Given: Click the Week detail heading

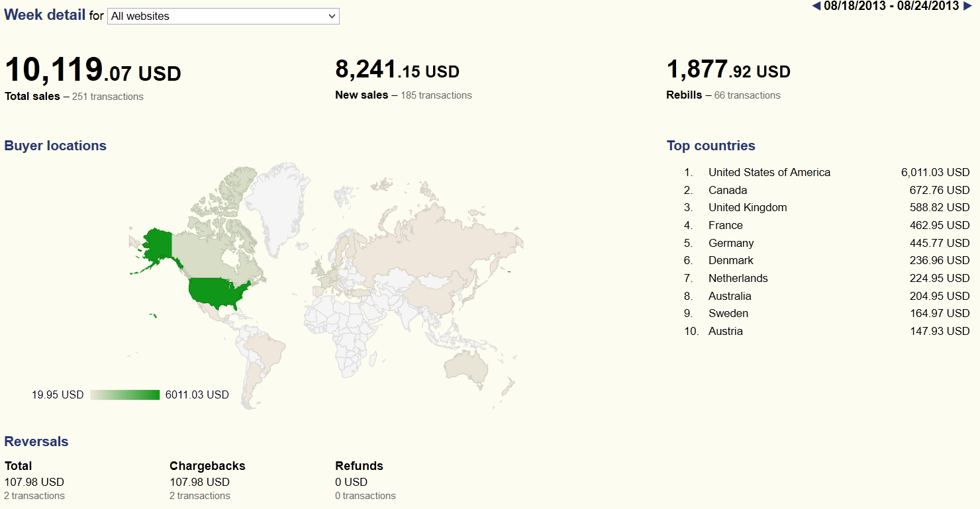Looking at the screenshot, I should point(45,15).
